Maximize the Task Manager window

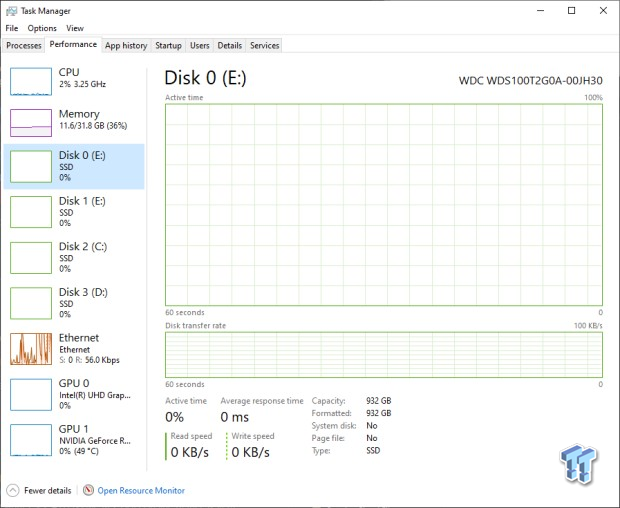pyautogui.click(x=572, y=11)
